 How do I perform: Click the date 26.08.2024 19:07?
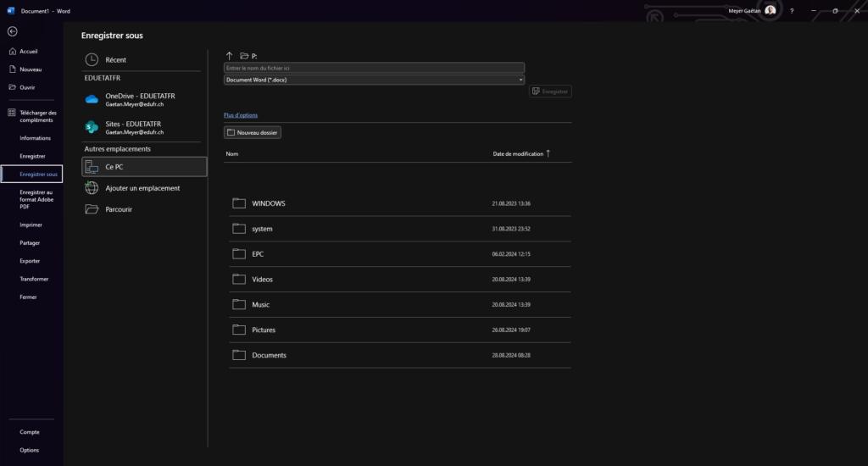tap(511, 330)
